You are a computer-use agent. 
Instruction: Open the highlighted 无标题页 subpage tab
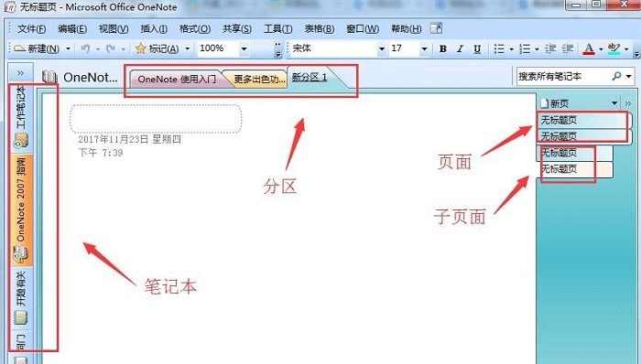pos(574,169)
